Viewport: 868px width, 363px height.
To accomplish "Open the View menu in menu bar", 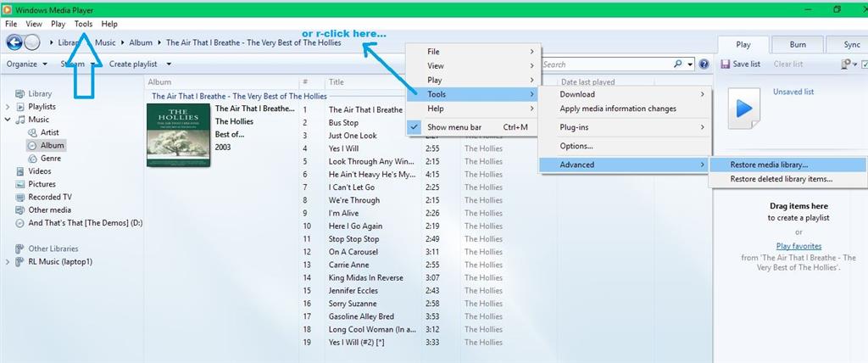I will pyautogui.click(x=34, y=24).
